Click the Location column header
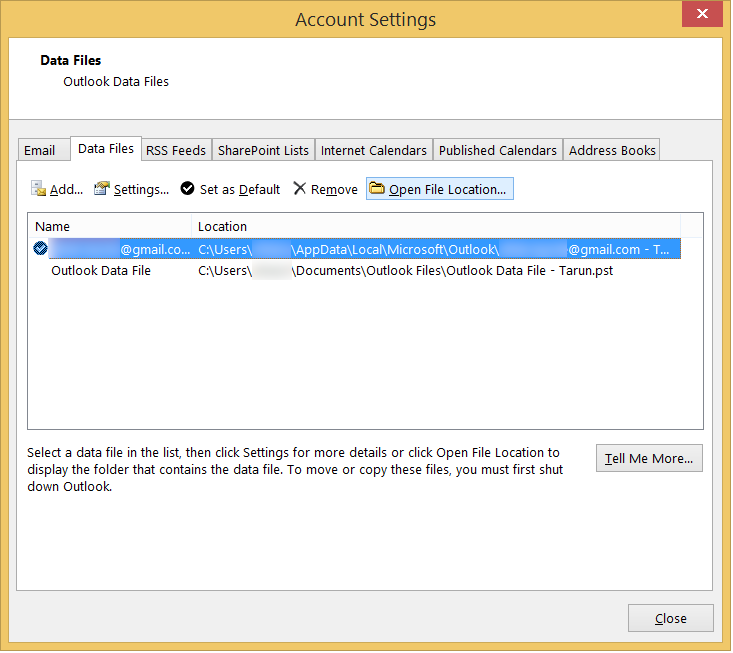The width and height of the screenshot is (733, 653). click(437, 227)
